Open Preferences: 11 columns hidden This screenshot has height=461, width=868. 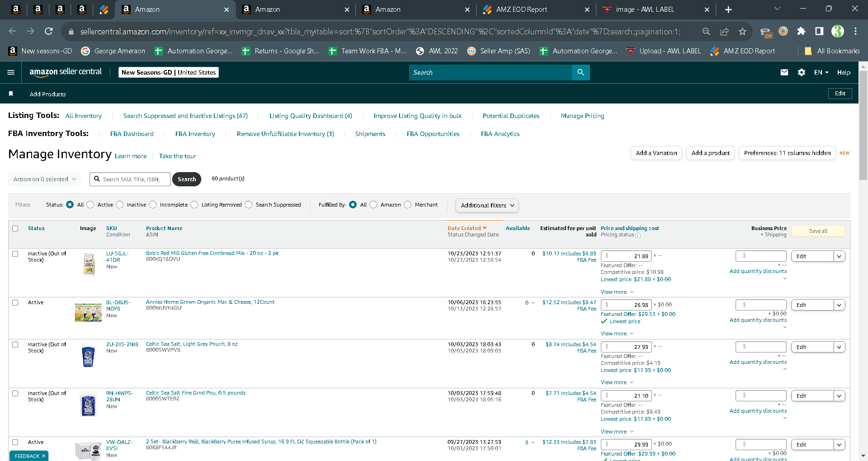click(787, 153)
